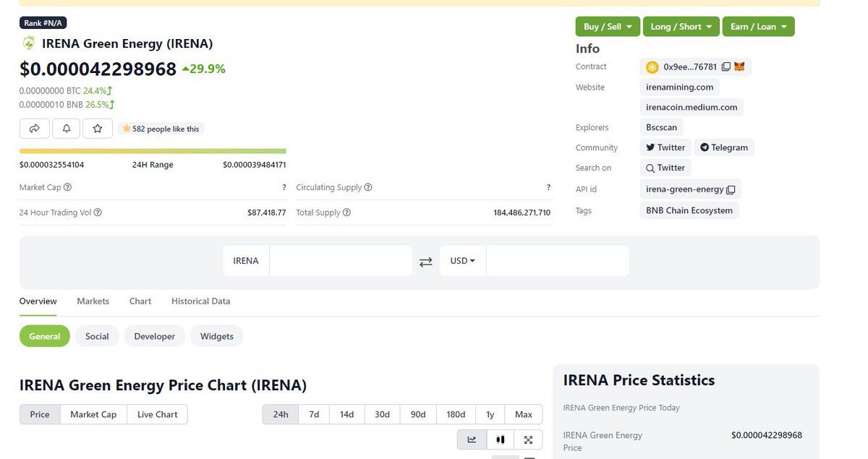Open the irenamining.com website link
The height and width of the screenshot is (459, 868).
pyautogui.click(x=680, y=87)
